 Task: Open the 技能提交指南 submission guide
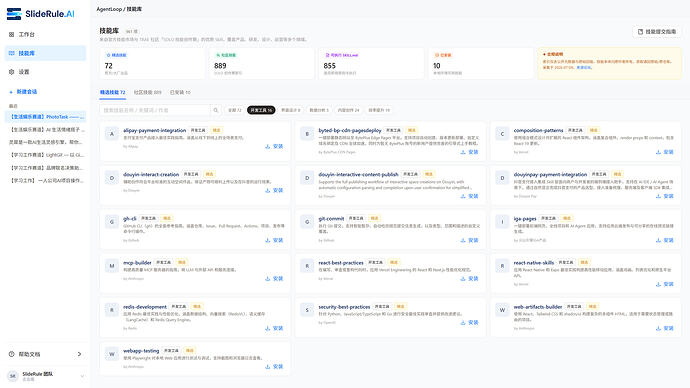pos(657,32)
